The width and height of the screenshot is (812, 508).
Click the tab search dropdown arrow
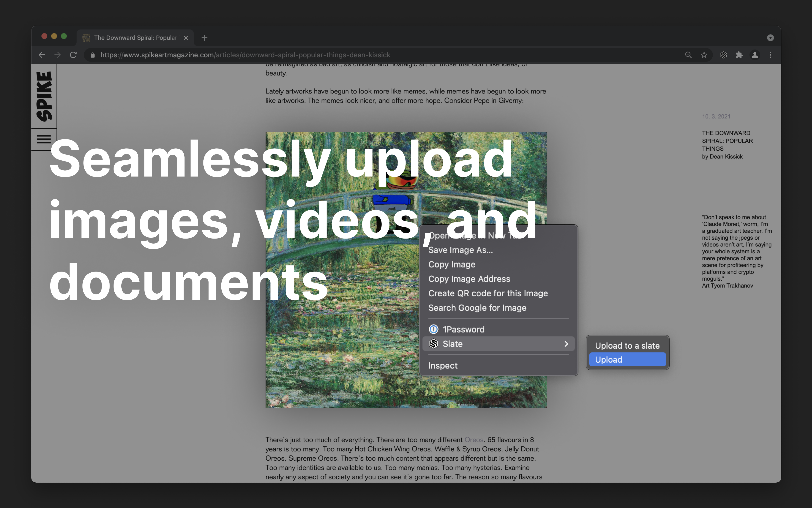[770, 38]
